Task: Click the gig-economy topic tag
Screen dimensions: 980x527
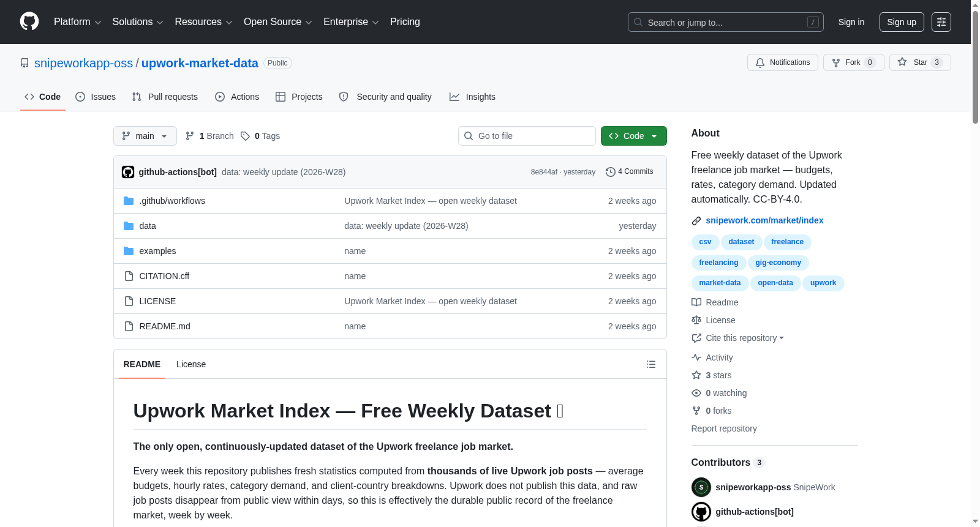Action: click(778, 263)
